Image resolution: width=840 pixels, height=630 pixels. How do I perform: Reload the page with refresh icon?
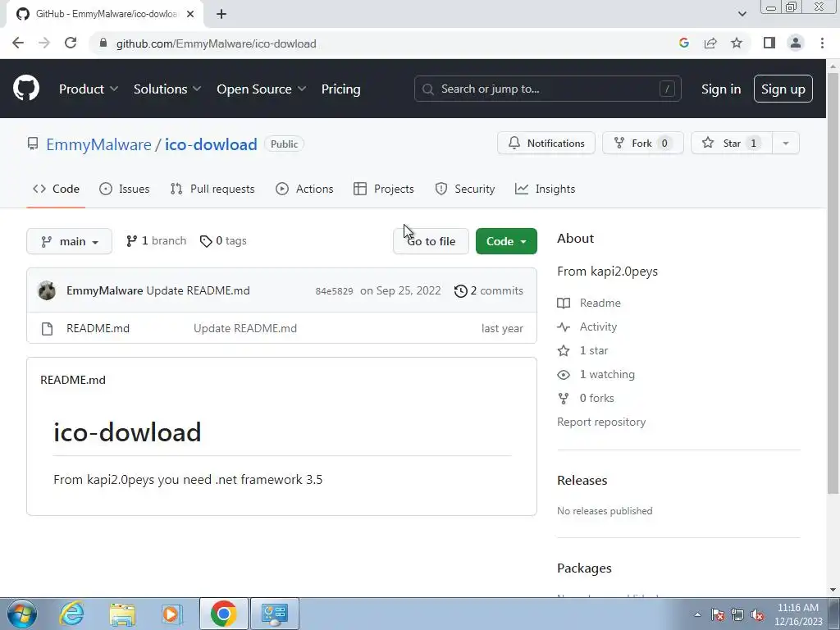71,43
